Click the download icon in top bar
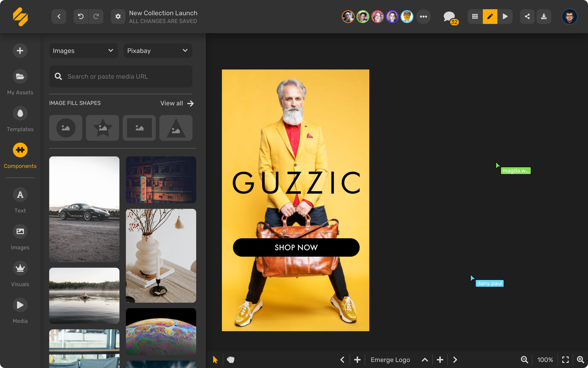This screenshot has width=588, height=368. [x=544, y=16]
